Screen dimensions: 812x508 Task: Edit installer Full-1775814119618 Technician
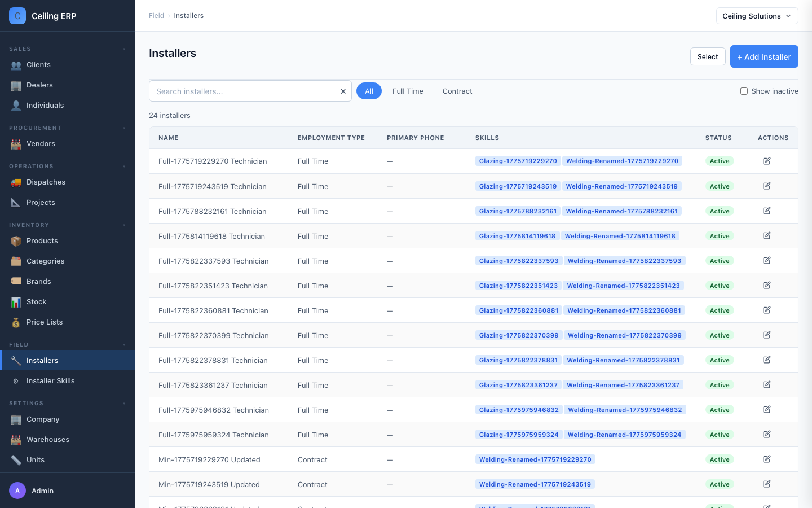pyautogui.click(x=767, y=235)
